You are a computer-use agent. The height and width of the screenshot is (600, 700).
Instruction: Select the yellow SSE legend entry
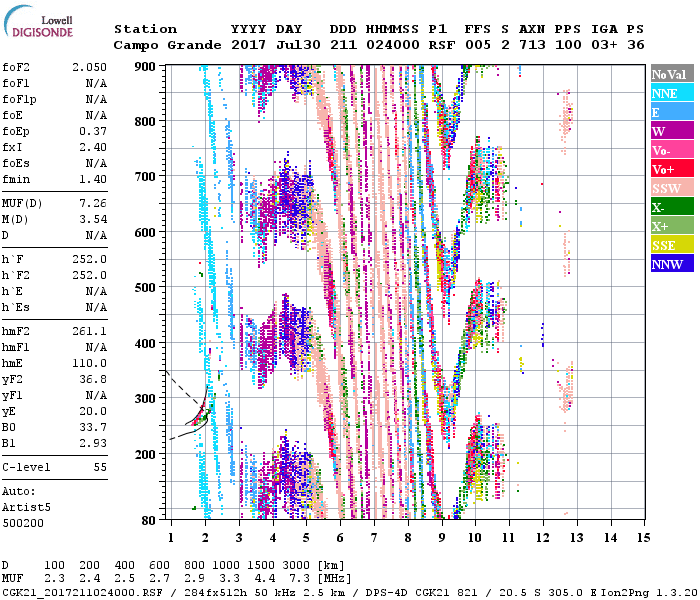[671, 245]
